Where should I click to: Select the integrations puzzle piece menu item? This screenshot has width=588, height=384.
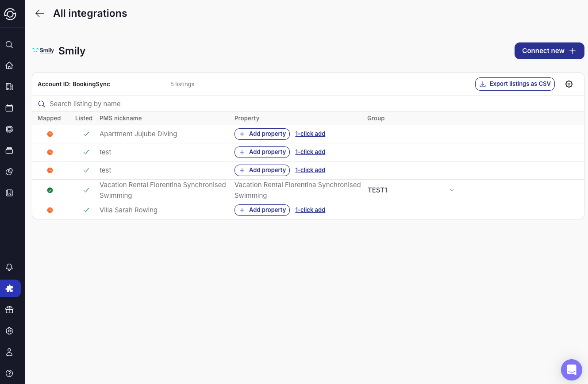pos(9,288)
